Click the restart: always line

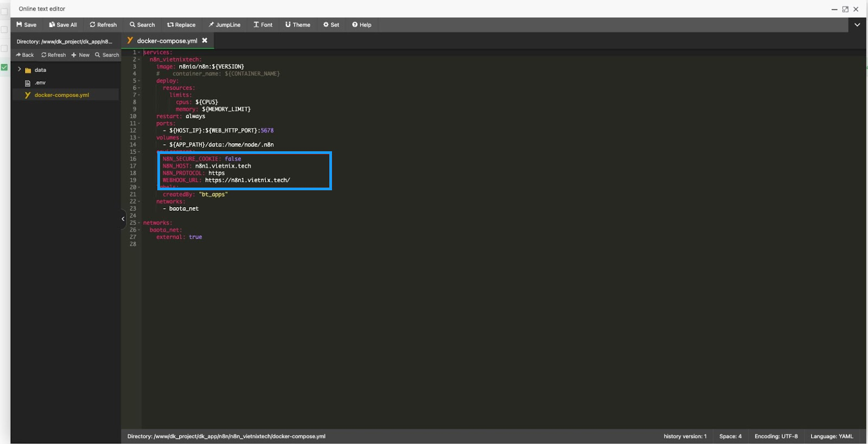[181, 116]
